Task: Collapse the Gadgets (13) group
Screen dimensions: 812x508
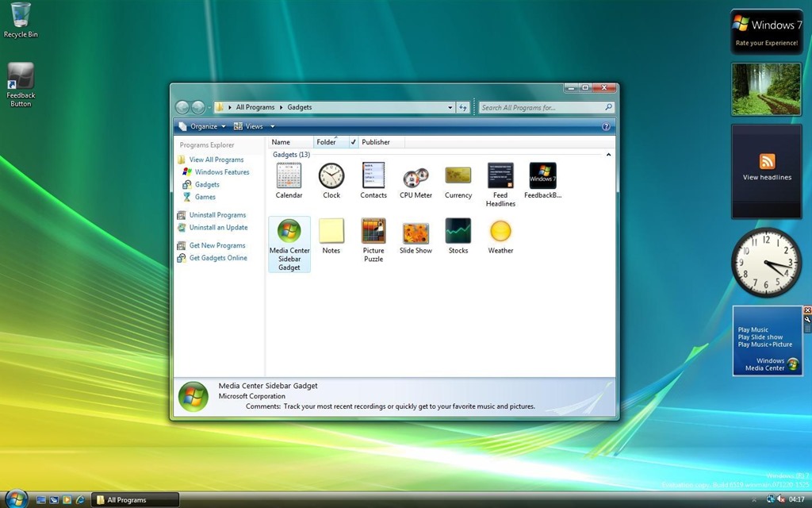Action: pos(608,155)
